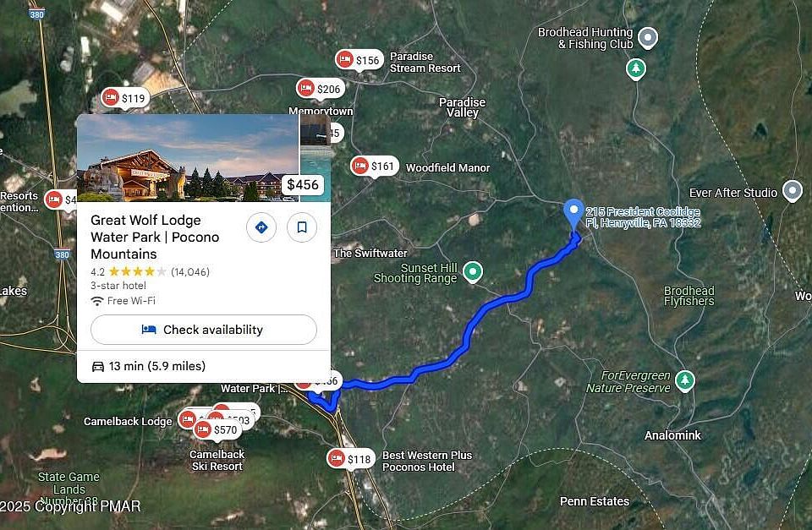
Task: Select the $570 Camelback Ski Resort marker
Action: [217, 429]
